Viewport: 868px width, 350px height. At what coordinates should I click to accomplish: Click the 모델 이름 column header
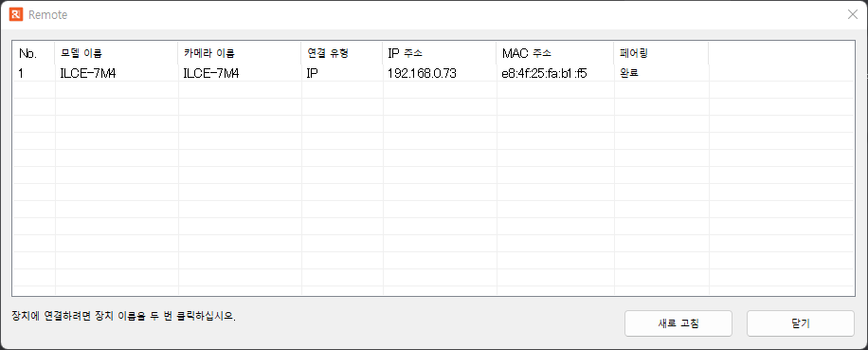(x=117, y=54)
